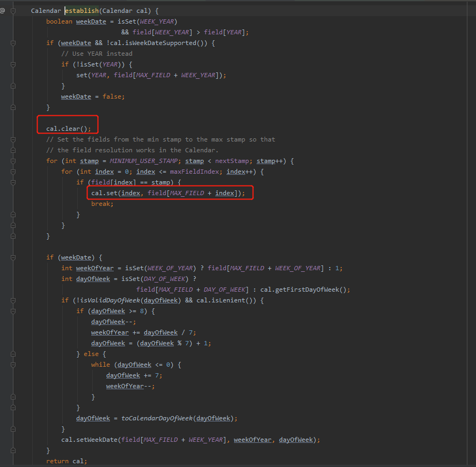Click the gutter next to the if weekDate check

pyautogui.click(x=4, y=257)
